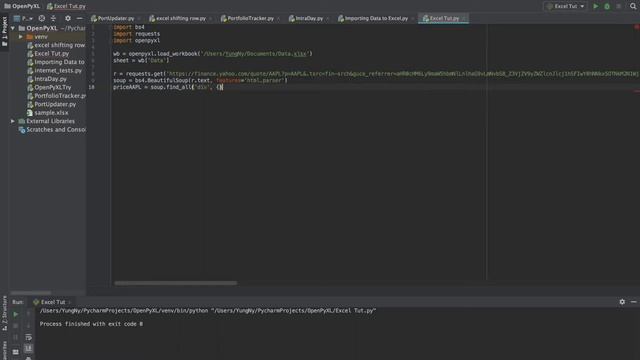Click the 'import openpyxl' line
Image resolution: width=640 pixels, height=360 pixels.
click(137, 40)
